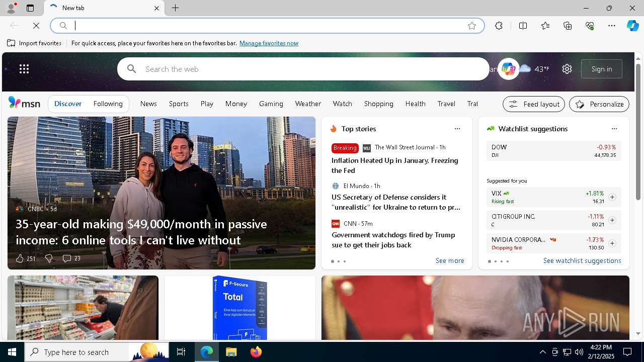Image resolution: width=644 pixels, height=362 pixels.
Task: Toggle split screen view
Action: click(523, 26)
